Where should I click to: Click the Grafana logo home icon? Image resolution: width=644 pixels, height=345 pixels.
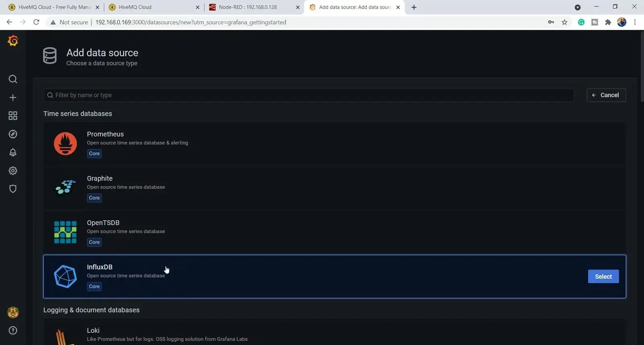coord(13,41)
